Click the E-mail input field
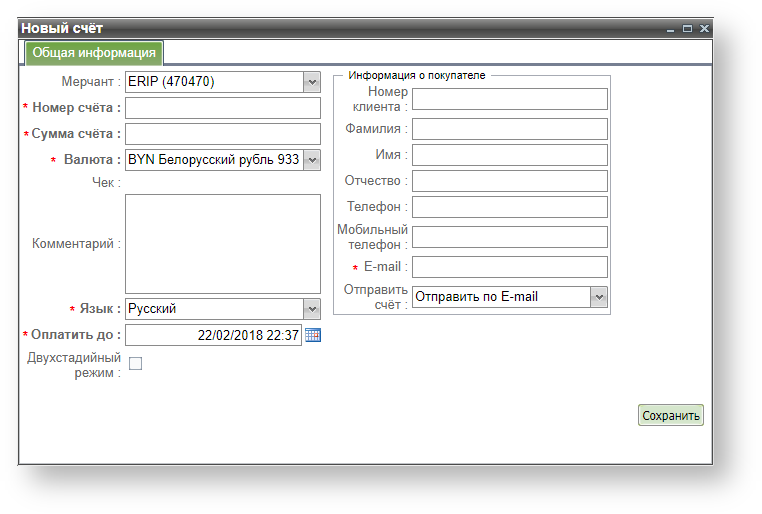 [x=510, y=267]
